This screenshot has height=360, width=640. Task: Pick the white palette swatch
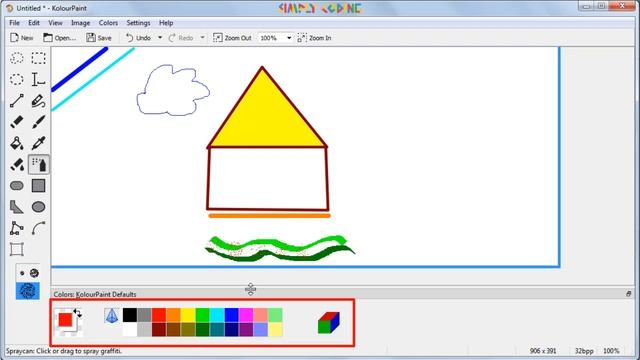pyautogui.click(x=130, y=329)
